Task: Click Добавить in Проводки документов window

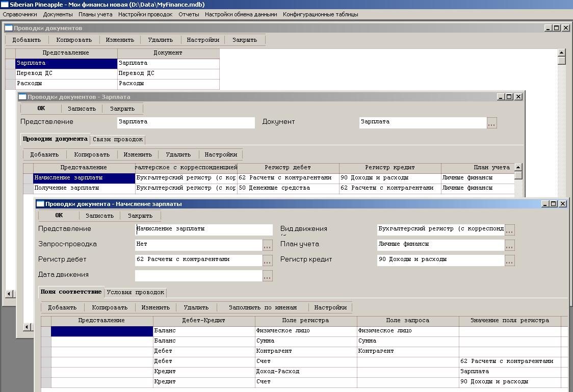Action: click(27, 40)
